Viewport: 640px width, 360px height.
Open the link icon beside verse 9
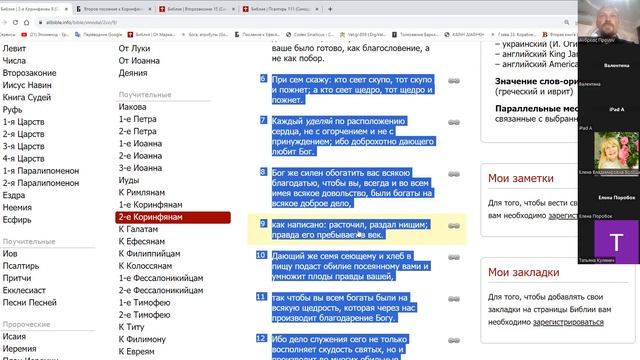[454, 226]
